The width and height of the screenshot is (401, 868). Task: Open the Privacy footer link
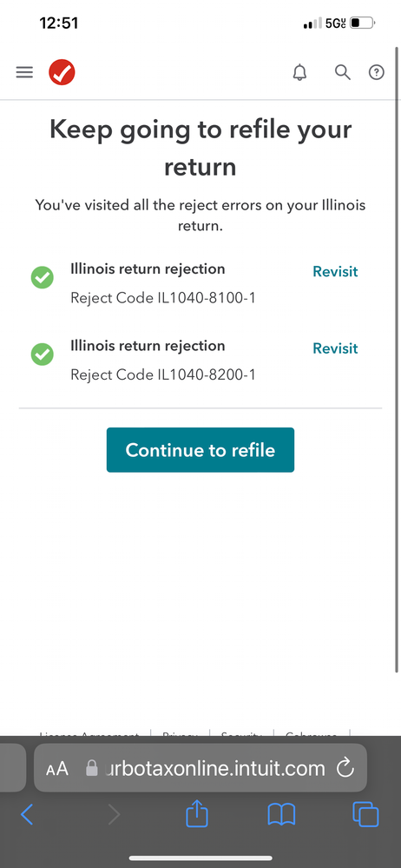click(x=181, y=734)
